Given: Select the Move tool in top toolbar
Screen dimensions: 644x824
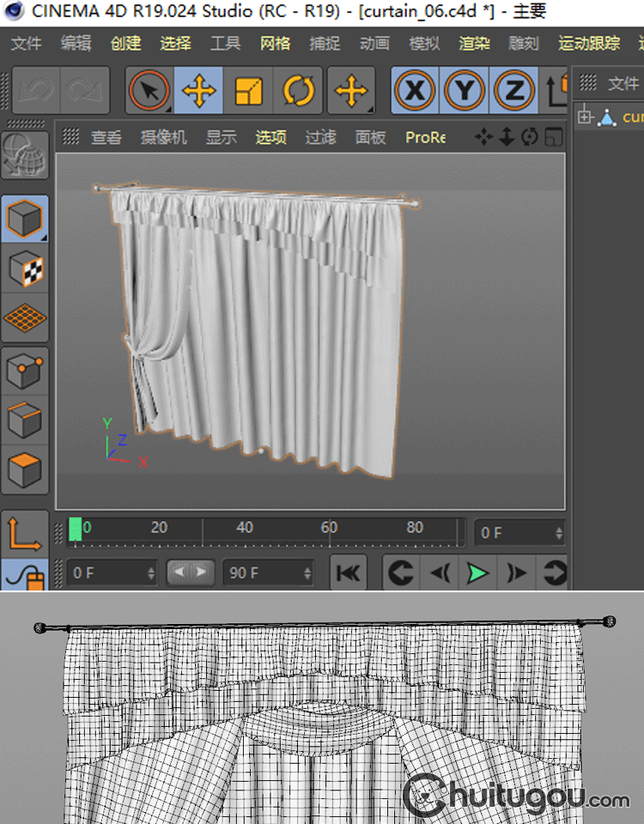Looking at the screenshot, I should coord(199,90).
